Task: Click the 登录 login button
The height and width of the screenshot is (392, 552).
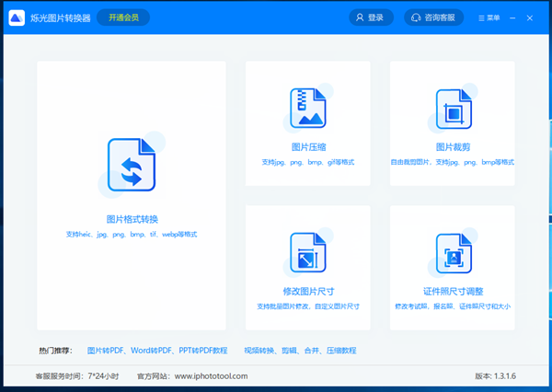Action: 371,17
